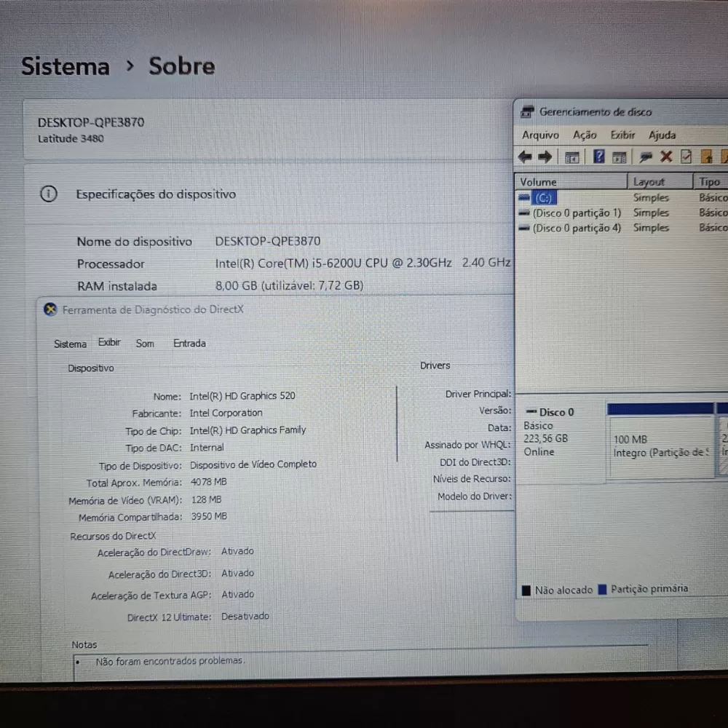The width and height of the screenshot is (728, 728).
Task: Click the DirectX icon in the dialog title
Action: (x=50, y=309)
